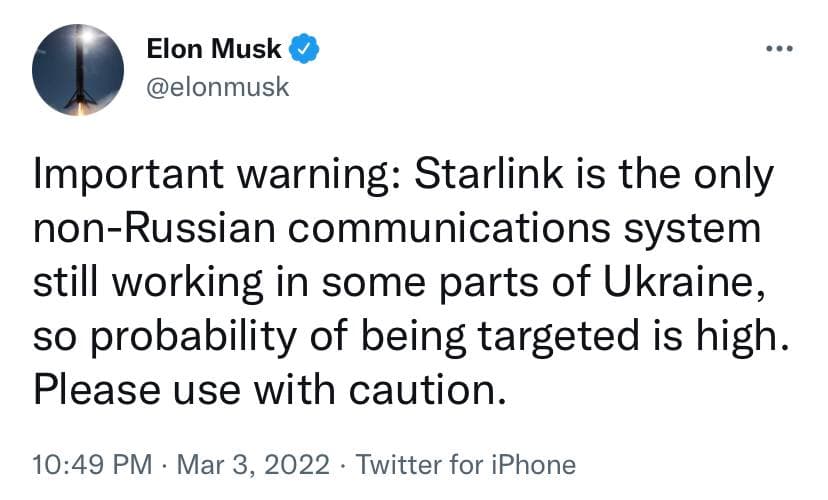Click the word "Ukraine" in the tweet
Viewport: 828px width, 500px height.
click(x=674, y=281)
